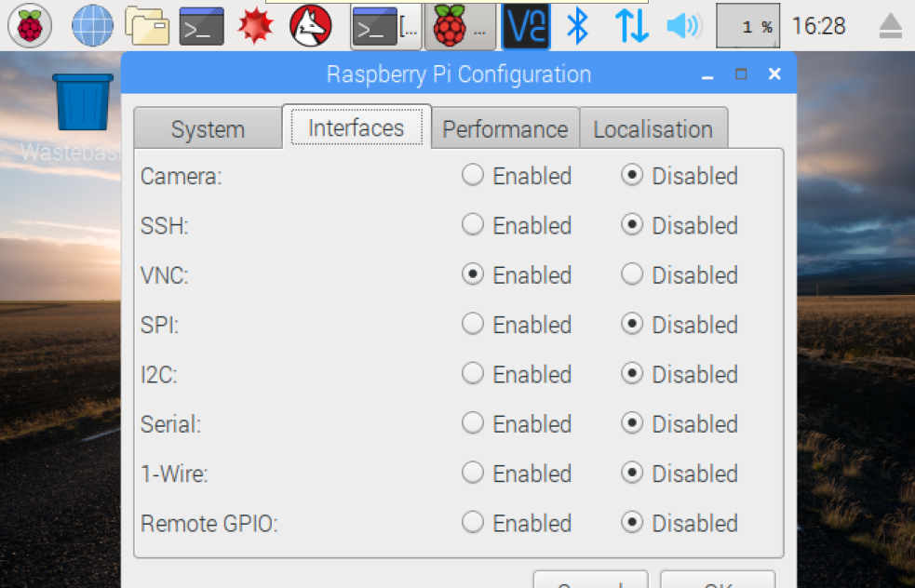The height and width of the screenshot is (588, 915).
Task: Open the Bluetooth menu in the system tray
Action: pyautogui.click(x=576, y=25)
